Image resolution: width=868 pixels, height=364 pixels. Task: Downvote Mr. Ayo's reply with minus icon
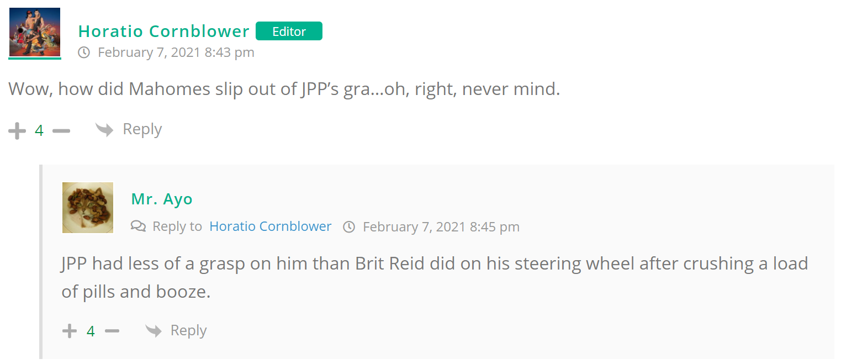[112, 331]
